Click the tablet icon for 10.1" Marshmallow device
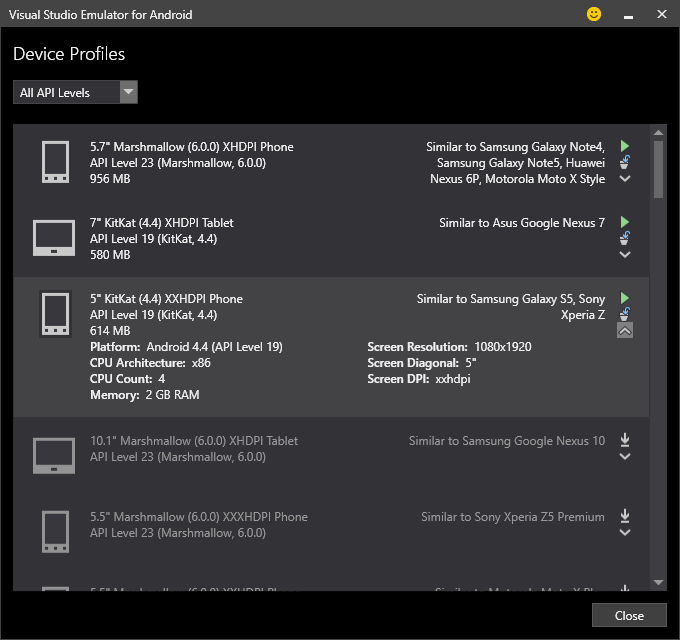 click(x=54, y=456)
